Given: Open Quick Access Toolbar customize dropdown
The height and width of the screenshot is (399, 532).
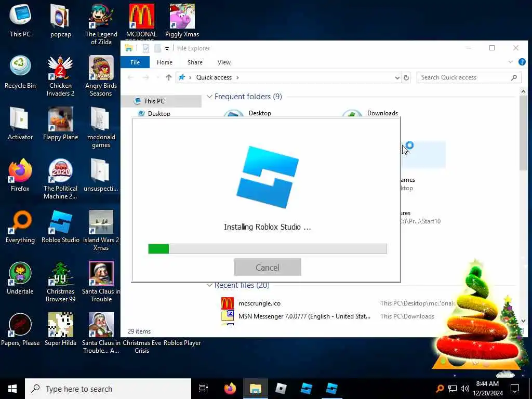Looking at the screenshot, I should tap(167, 48).
